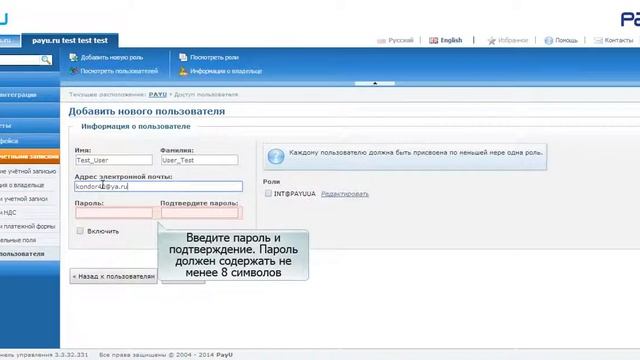Click the Посмотреть пользователей icon
Image resolution: width=640 pixels, height=360 pixels.
(73, 71)
